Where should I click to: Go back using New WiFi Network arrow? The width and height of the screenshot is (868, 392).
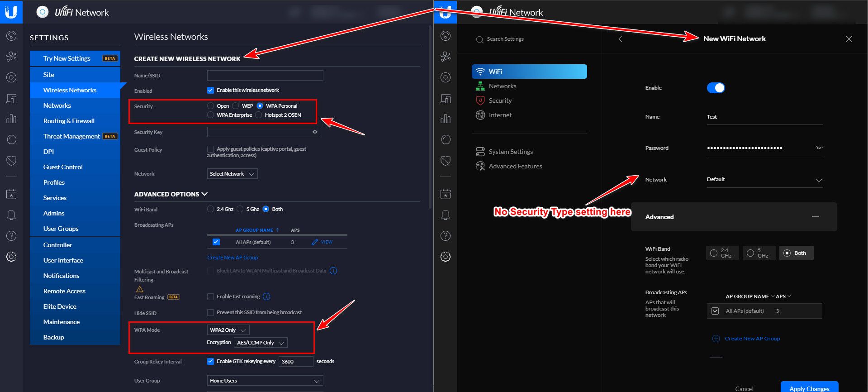point(620,39)
